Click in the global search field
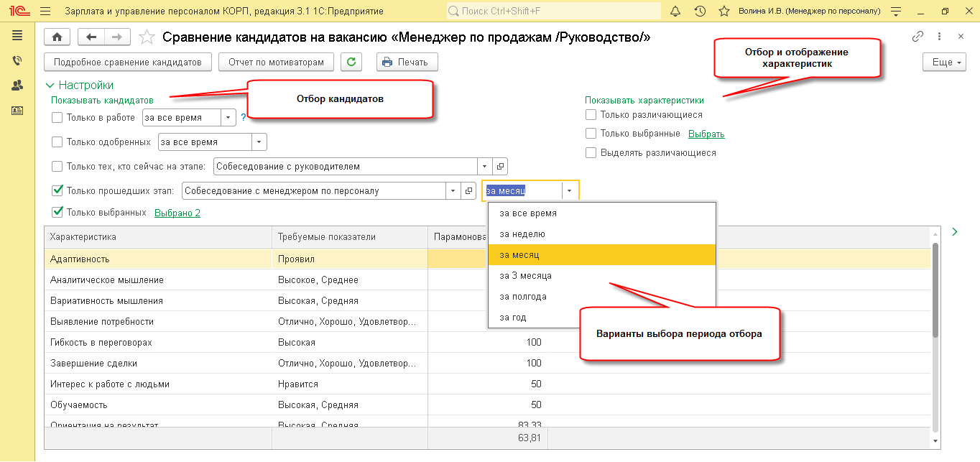Screen dimensions: 980x462 553,11
